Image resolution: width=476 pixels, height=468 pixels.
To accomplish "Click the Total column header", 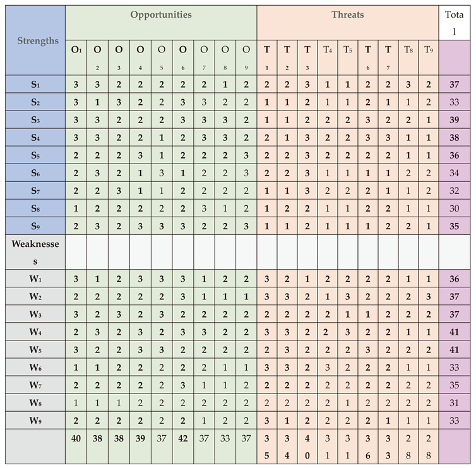I will tap(455, 22).
